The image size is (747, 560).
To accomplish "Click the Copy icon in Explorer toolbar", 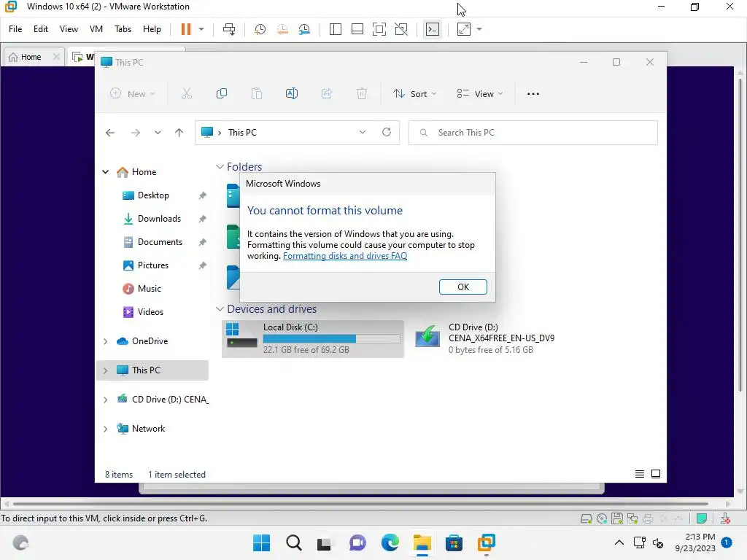I will (x=222, y=94).
